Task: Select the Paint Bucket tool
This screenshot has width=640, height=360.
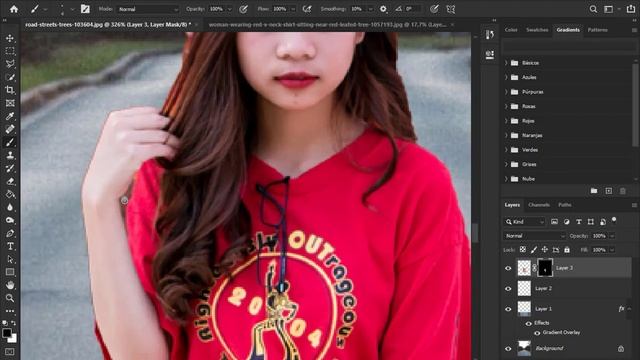Action: (x=10, y=194)
